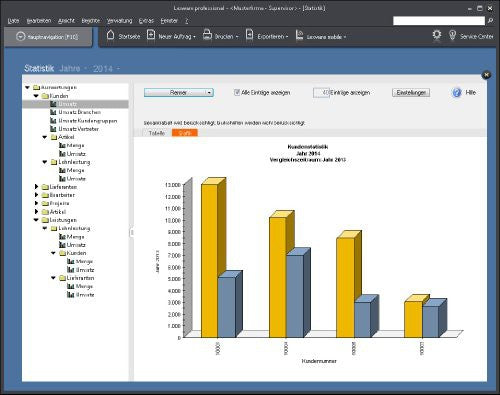
Task: Close the Statistik panel with the X
Action: click(x=486, y=75)
